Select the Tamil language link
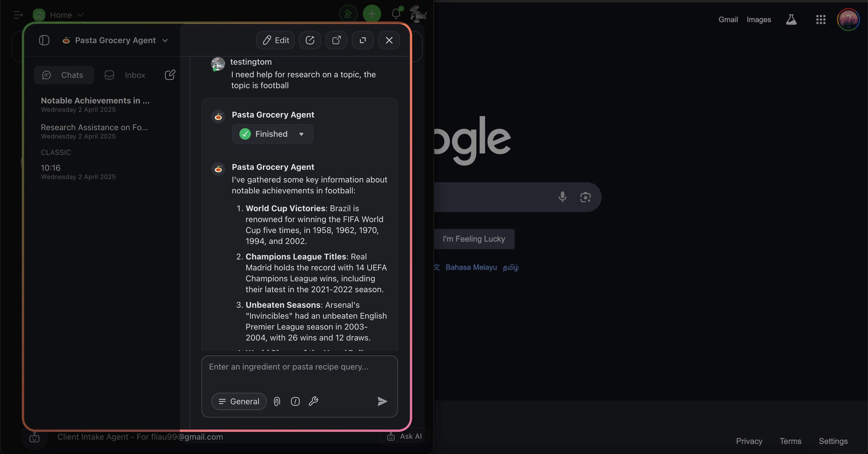The height and width of the screenshot is (454, 868). point(510,267)
